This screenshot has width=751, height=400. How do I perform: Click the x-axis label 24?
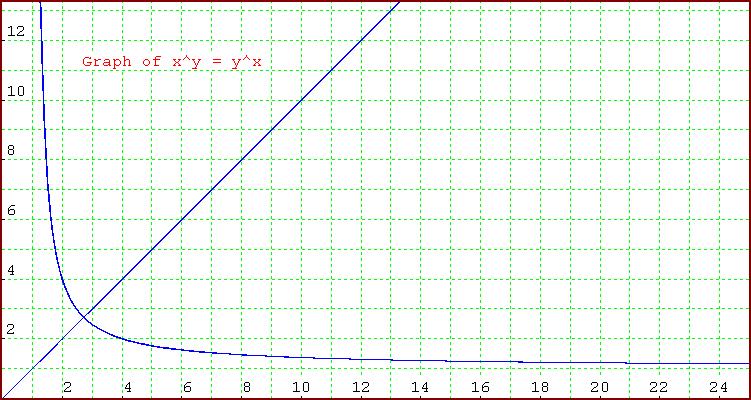pyautogui.click(x=716, y=387)
